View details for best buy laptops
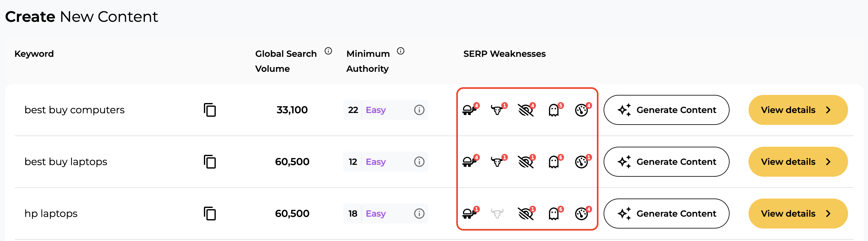 [798, 162]
